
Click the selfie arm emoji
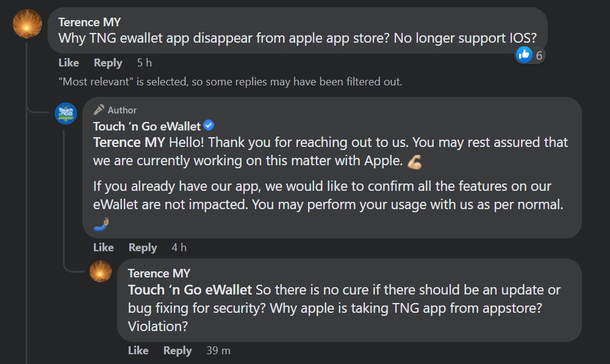(x=101, y=224)
